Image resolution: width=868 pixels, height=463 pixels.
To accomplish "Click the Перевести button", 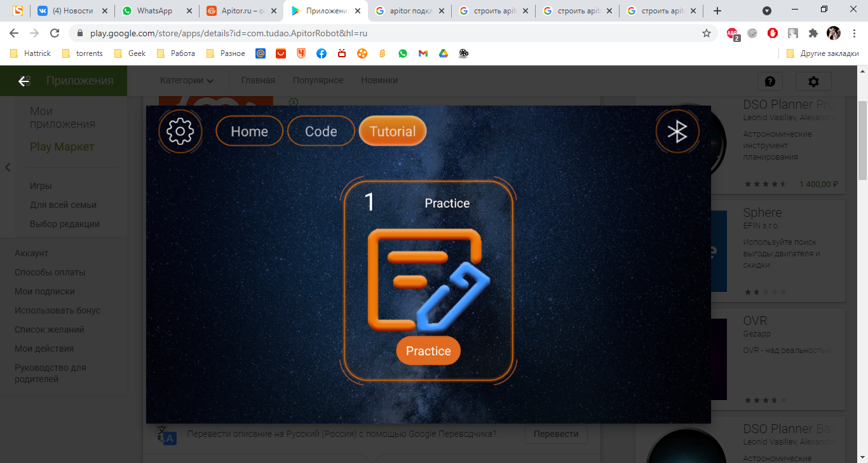I will pos(556,434).
